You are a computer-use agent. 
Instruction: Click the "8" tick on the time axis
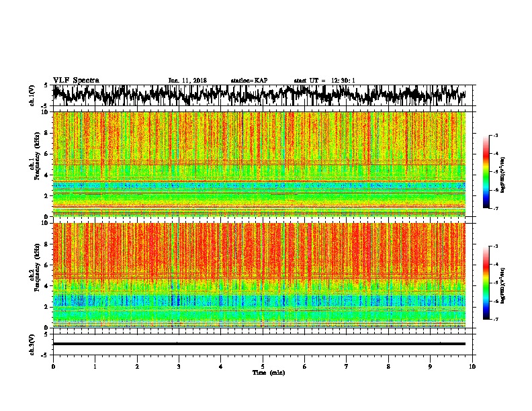[x=388, y=367]
